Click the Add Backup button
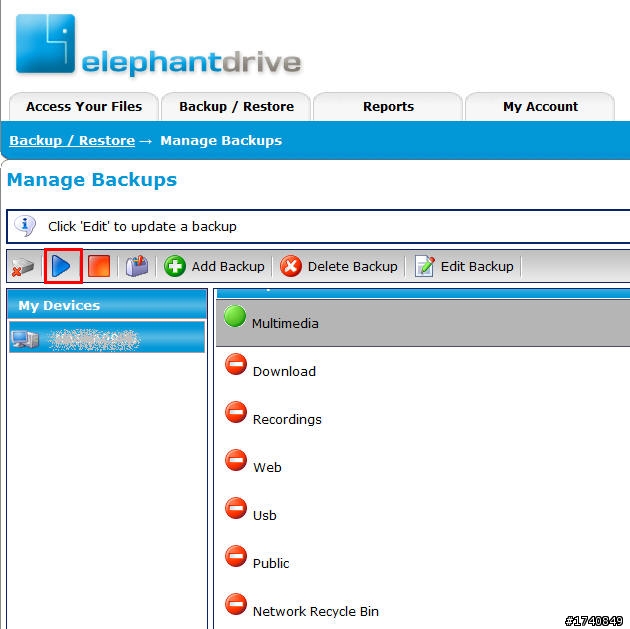Viewport: 630px width, 629px height. pyautogui.click(x=214, y=266)
